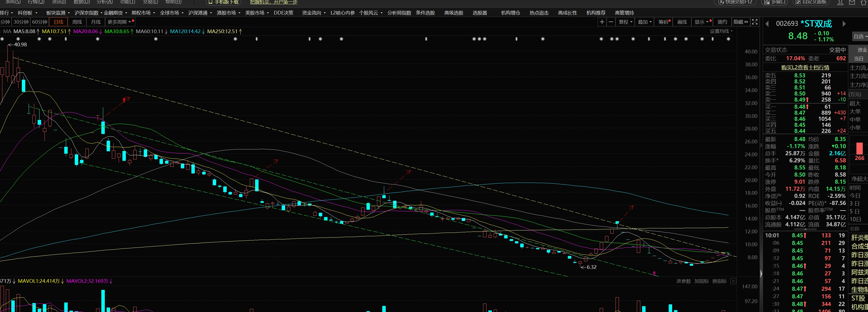Image resolution: width=868 pixels, height=312 pixels.
Task: Switch to the 资金 tab on right edge
Action: tap(862, 50)
